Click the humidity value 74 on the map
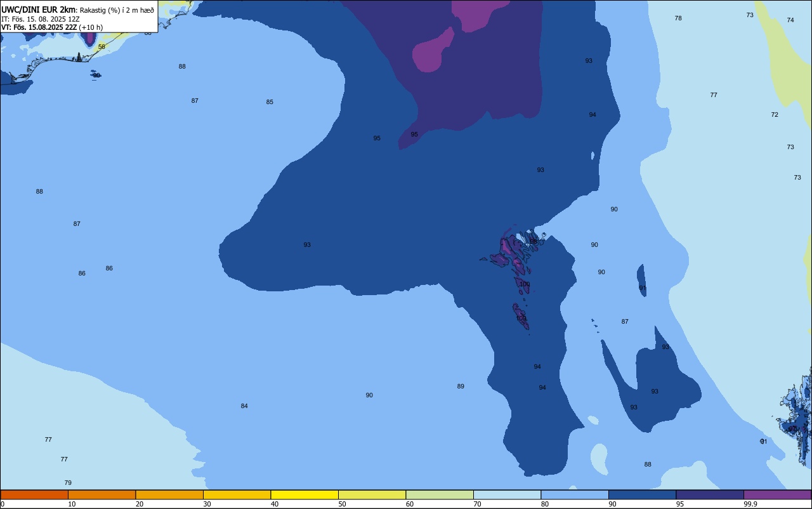 coord(790,20)
